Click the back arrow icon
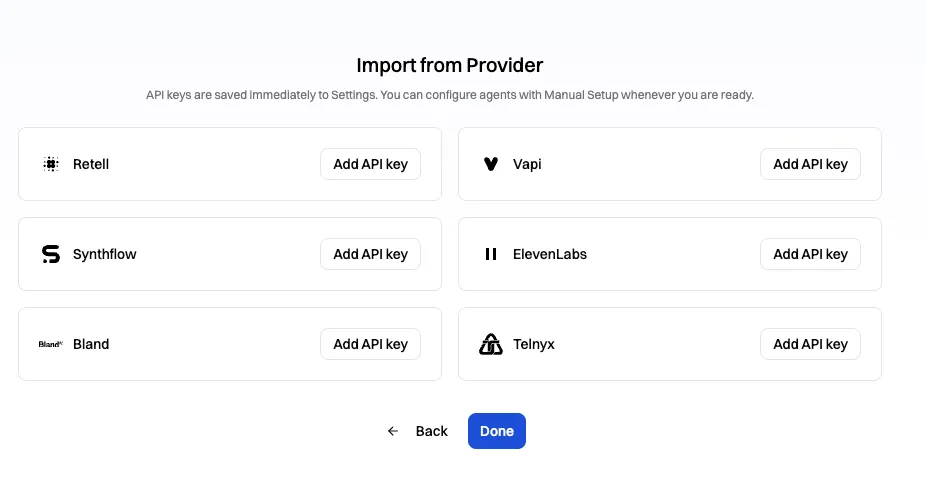This screenshot has width=925, height=504. [x=393, y=431]
